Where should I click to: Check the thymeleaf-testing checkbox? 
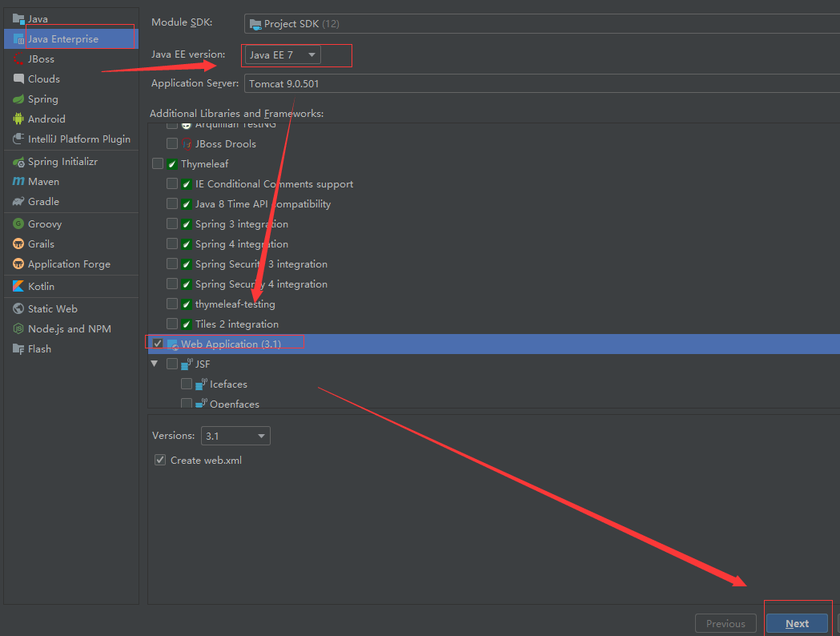click(172, 304)
